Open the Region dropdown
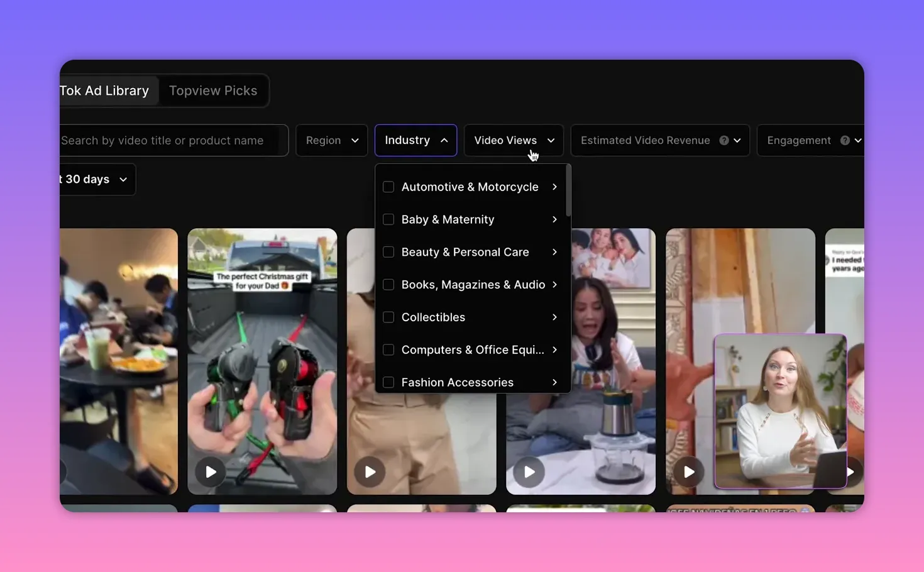This screenshot has width=924, height=572. [331, 140]
